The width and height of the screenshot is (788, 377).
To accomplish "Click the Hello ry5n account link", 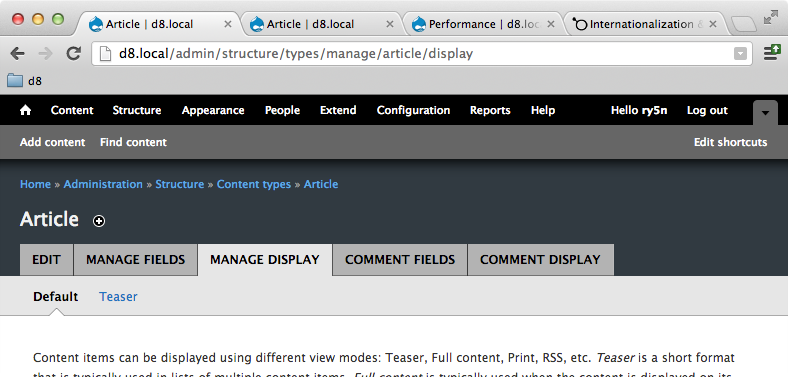I will click(639, 110).
